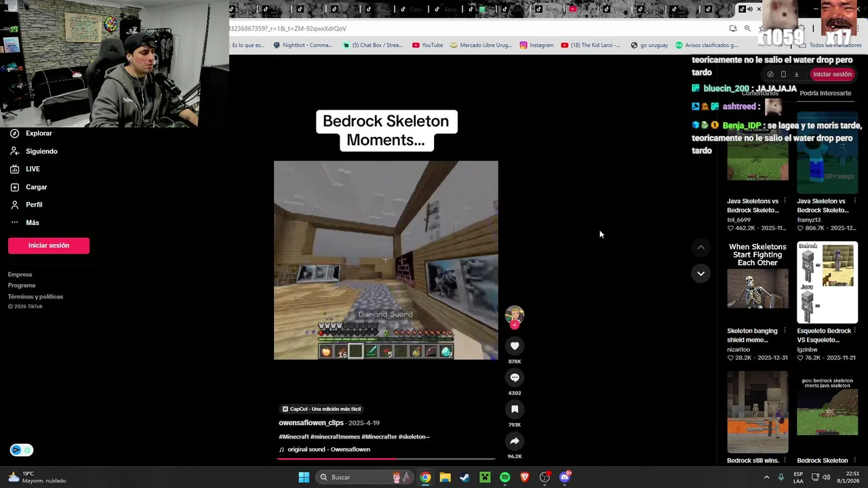Viewport: 868px width, 488px height.
Task: Click the download icon in the floating pill
Action: tap(797, 75)
